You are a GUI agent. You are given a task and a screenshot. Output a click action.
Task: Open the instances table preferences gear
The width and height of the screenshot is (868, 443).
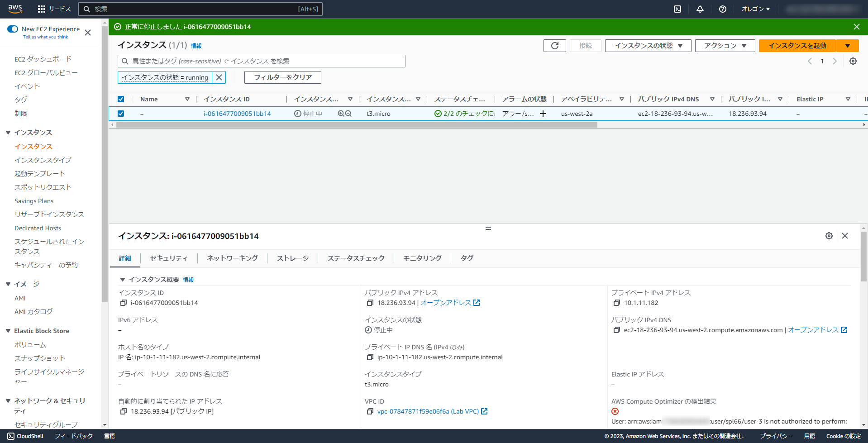(x=853, y=61)
